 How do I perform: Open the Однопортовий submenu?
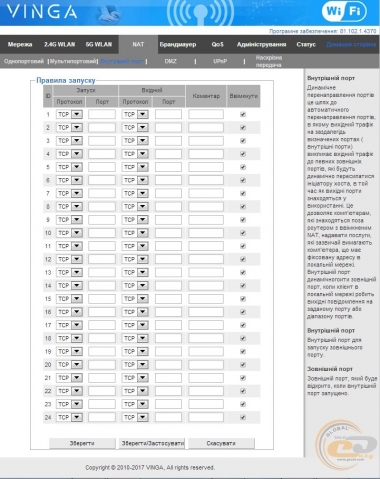pyautogui.click(x=24, y=61)
